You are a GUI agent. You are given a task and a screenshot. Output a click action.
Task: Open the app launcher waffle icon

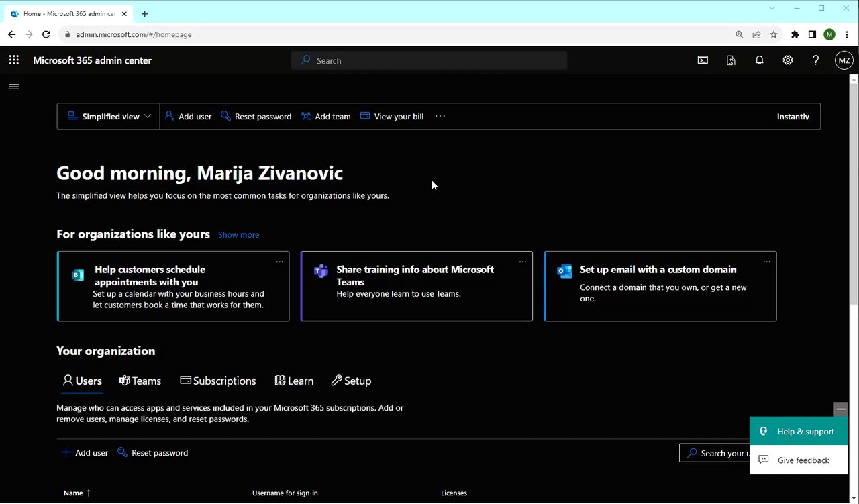pos(14,60)
